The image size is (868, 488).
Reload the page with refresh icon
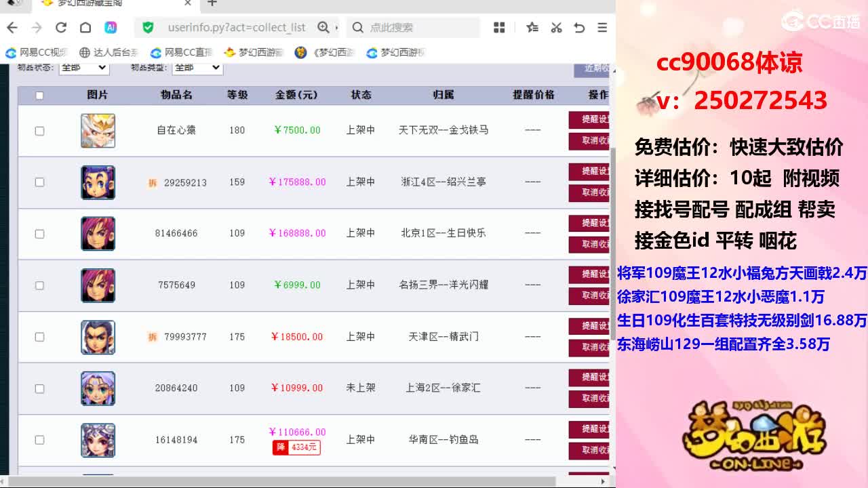click(61, 27)
